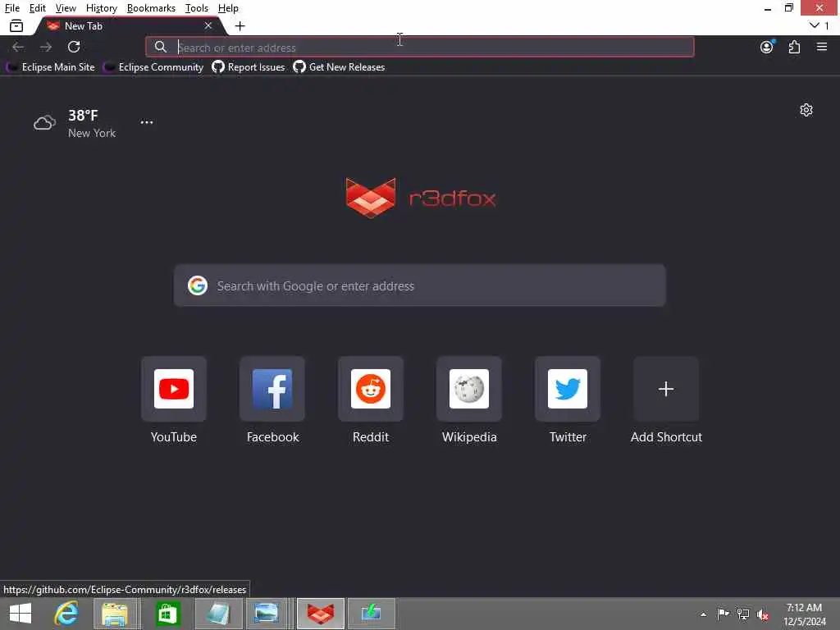
Task: Open Firefox View tab overview icon
Action: coord(16,25)
